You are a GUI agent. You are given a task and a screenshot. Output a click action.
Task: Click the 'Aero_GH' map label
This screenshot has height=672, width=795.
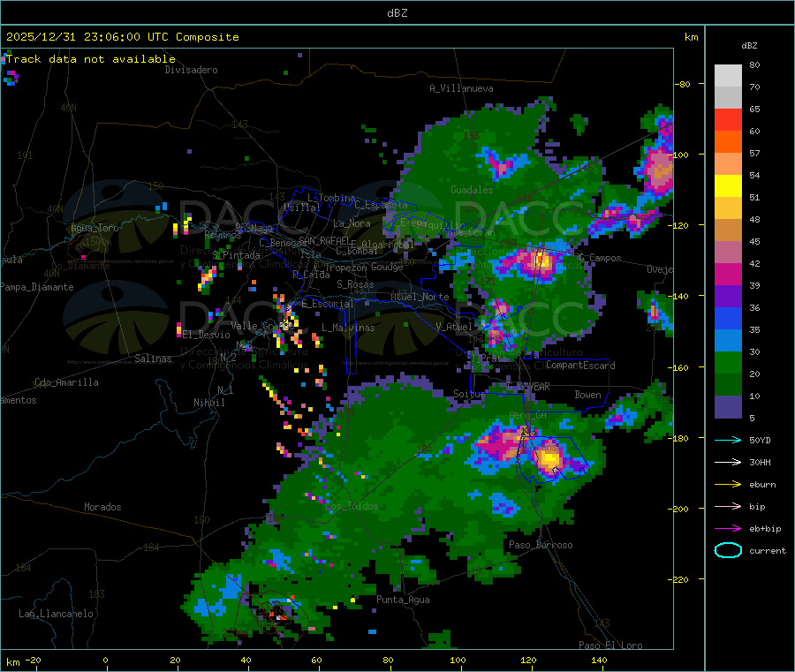pos(528,415)
